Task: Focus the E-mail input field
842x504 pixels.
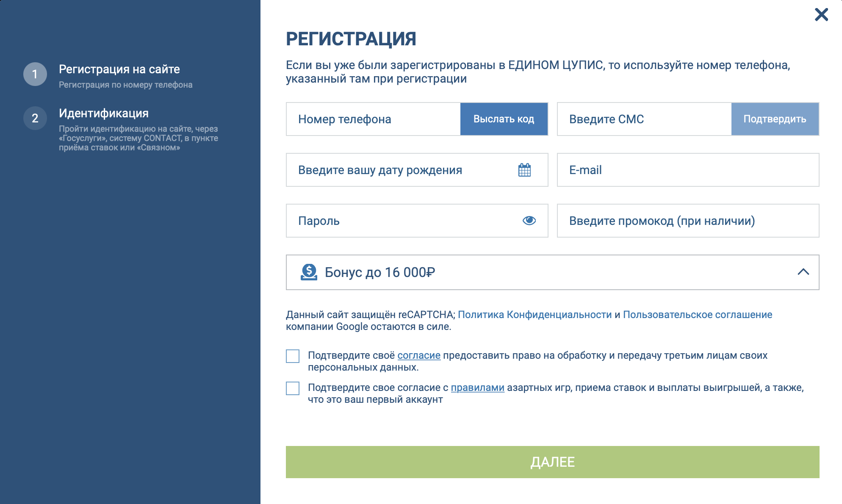Action: pos(688,170)
